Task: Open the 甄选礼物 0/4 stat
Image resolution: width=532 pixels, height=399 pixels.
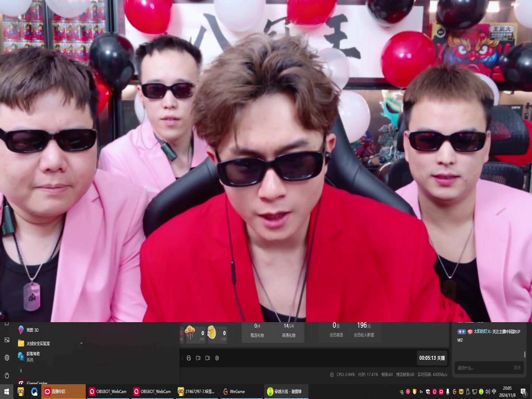Action: point(257,330)
